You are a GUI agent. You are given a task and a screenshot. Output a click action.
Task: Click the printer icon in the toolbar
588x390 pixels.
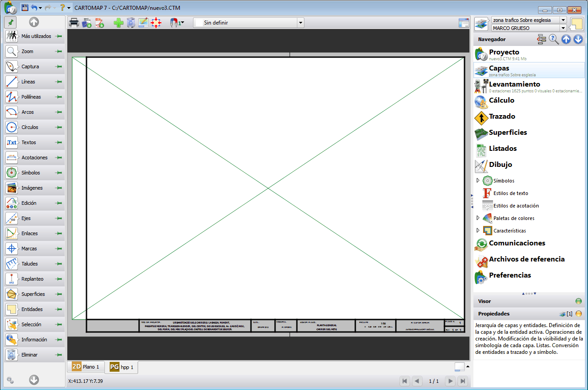[x=74, y=23]
